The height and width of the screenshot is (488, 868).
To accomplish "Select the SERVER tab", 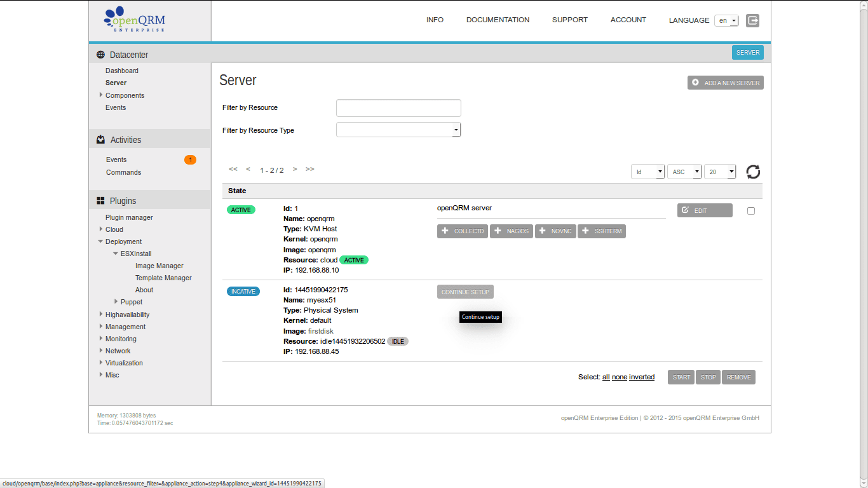I will tap(748, 53).
